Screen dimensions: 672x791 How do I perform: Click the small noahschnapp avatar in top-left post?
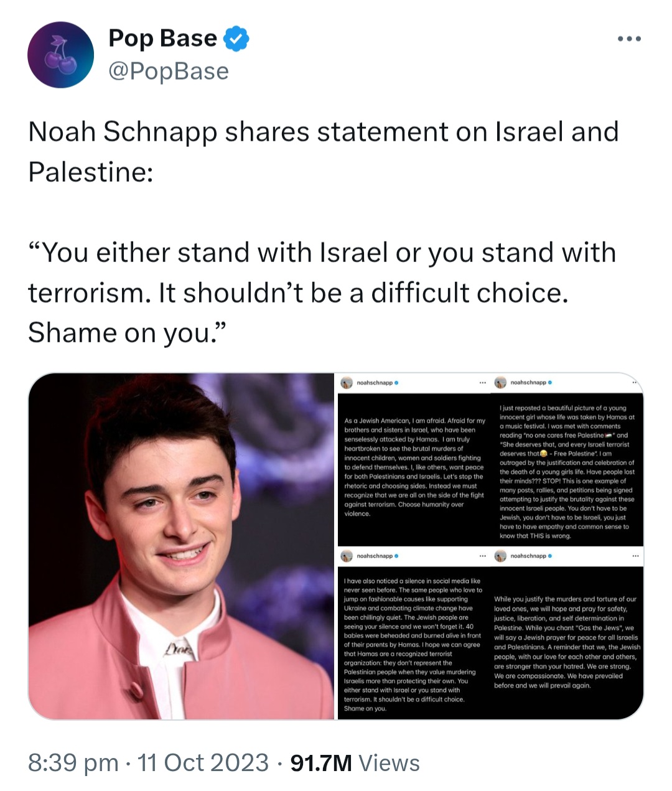click(x=347, y=383)
